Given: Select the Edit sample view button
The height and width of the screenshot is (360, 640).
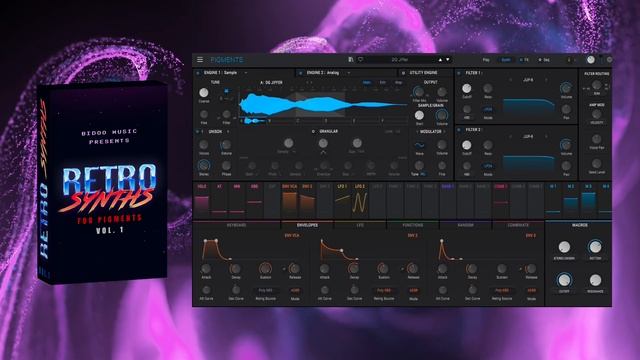Looking at the screenshot, I should tap(382, 82).
